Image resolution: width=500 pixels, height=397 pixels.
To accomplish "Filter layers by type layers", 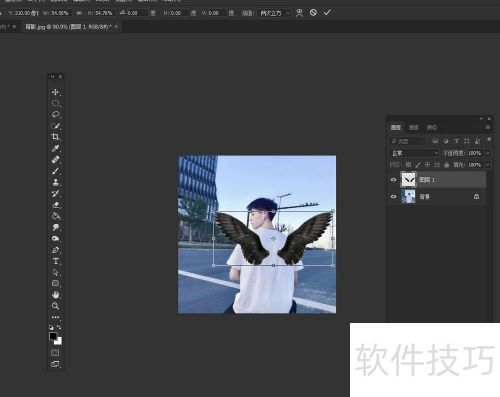I will [x=456, y=141].
